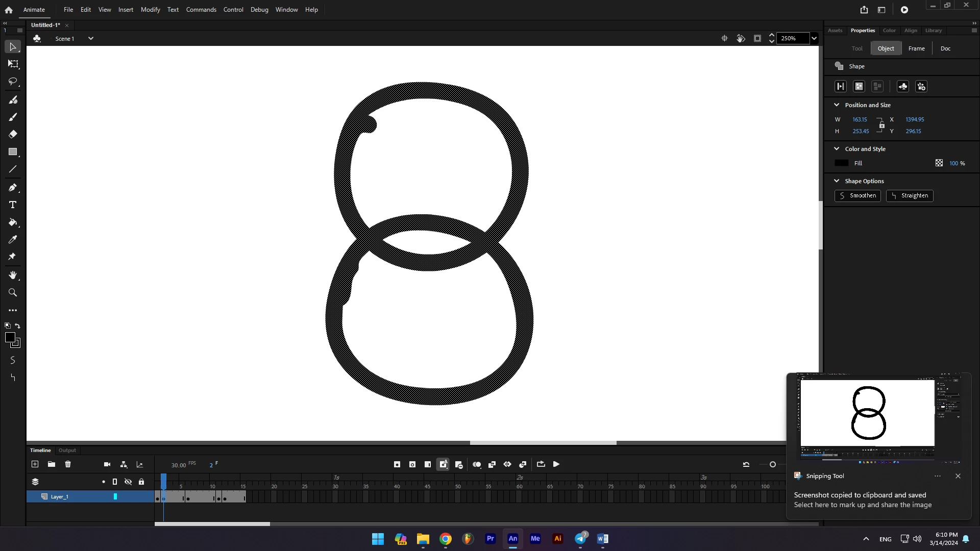Collapse the Shape Options section
Viewport: 980px width, 551px height.
tap(837, 181)
